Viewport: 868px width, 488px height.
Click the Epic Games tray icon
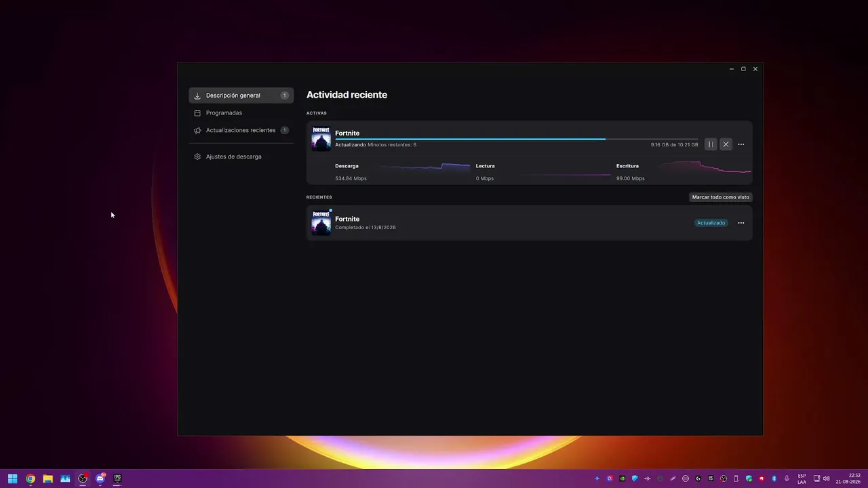click(x=711, y=479)
